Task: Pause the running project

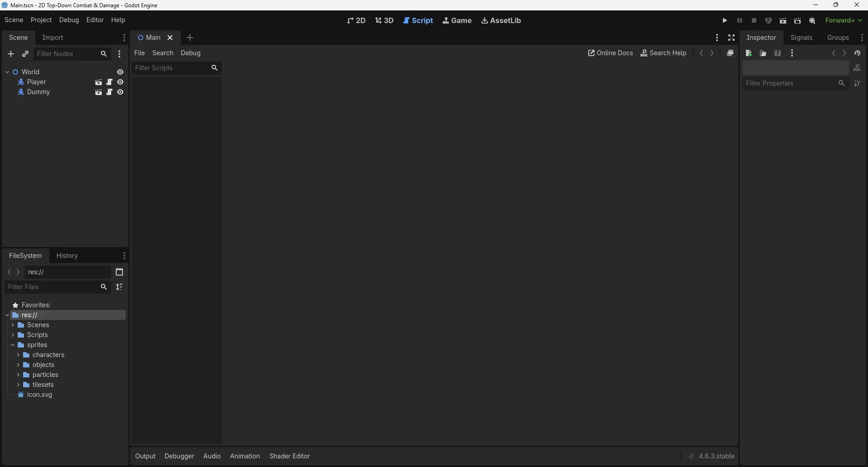Action: click(740, 20)
